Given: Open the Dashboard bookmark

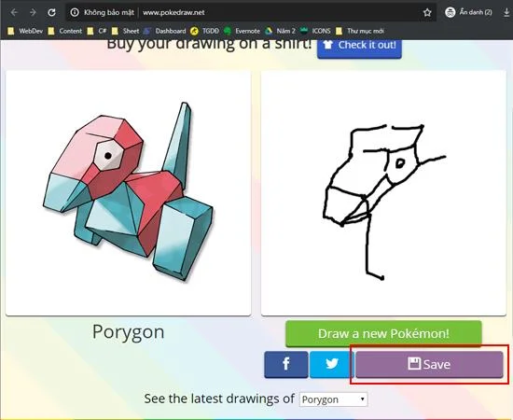Looking at the screenshot, I should [165, 31].
